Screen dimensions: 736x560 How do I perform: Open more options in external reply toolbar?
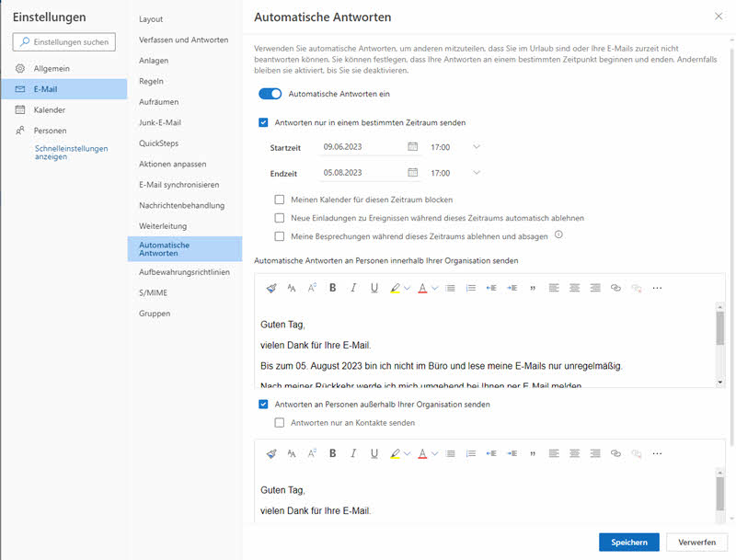(x=657, y=453)
